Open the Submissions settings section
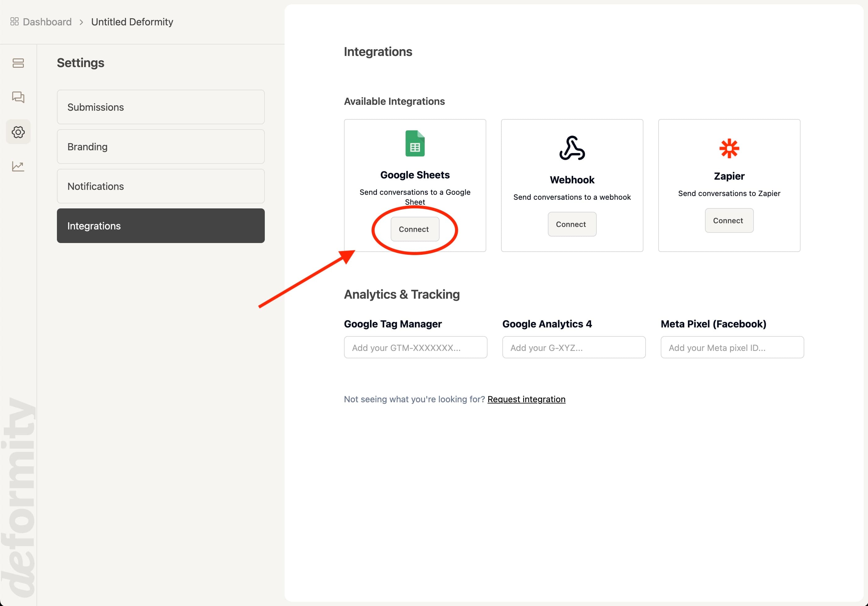The image size is (868, 606). [160, 107]
